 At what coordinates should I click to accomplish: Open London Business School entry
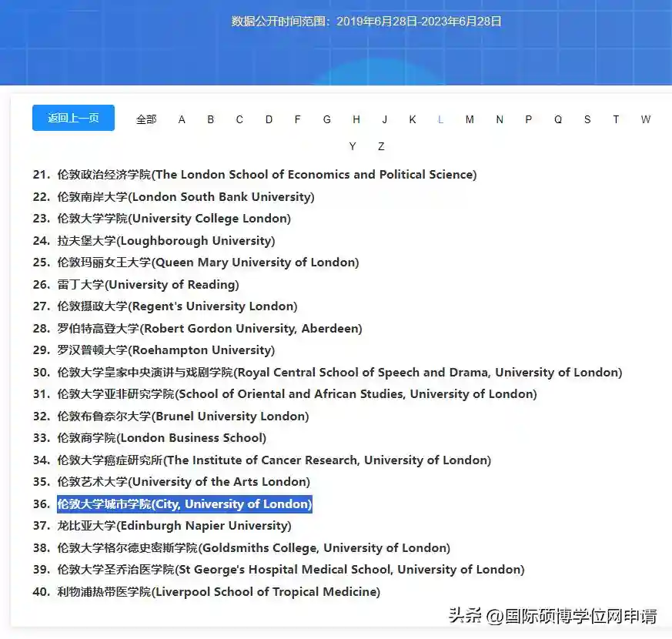pos(162,438)
